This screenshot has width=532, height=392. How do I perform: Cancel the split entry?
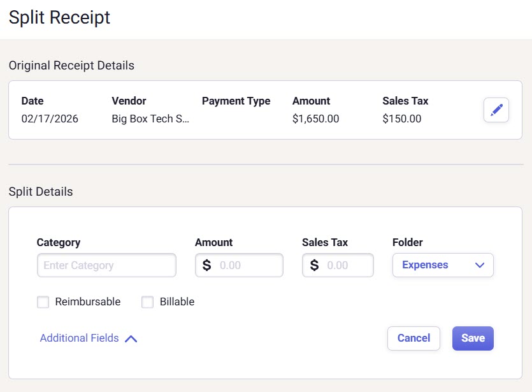coord(413,338)
